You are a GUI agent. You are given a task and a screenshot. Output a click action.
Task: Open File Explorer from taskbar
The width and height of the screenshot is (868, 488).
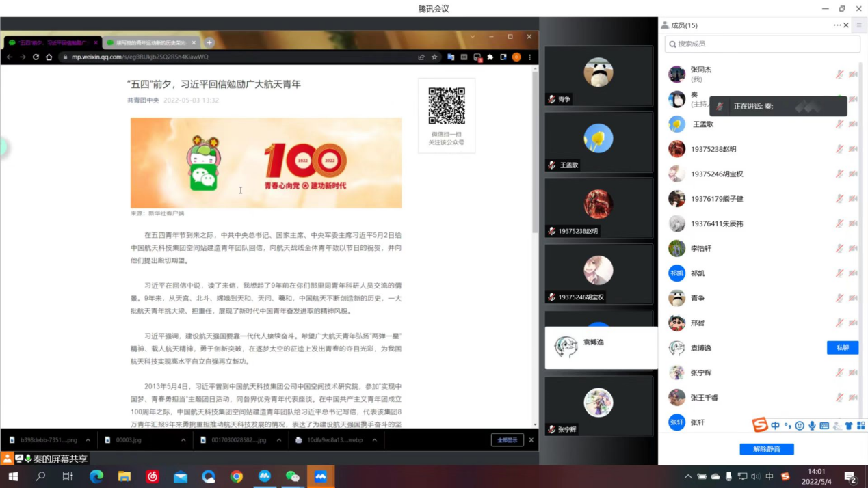124,476
